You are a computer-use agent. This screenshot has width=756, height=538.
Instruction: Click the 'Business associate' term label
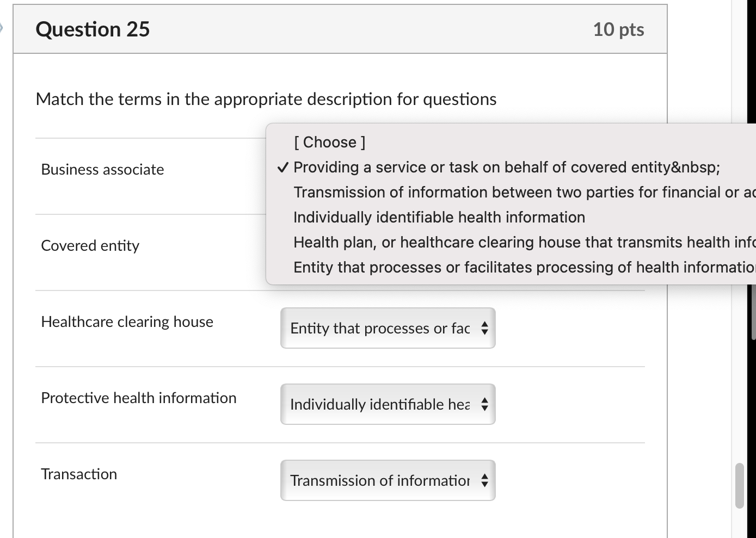coord(102,169)
